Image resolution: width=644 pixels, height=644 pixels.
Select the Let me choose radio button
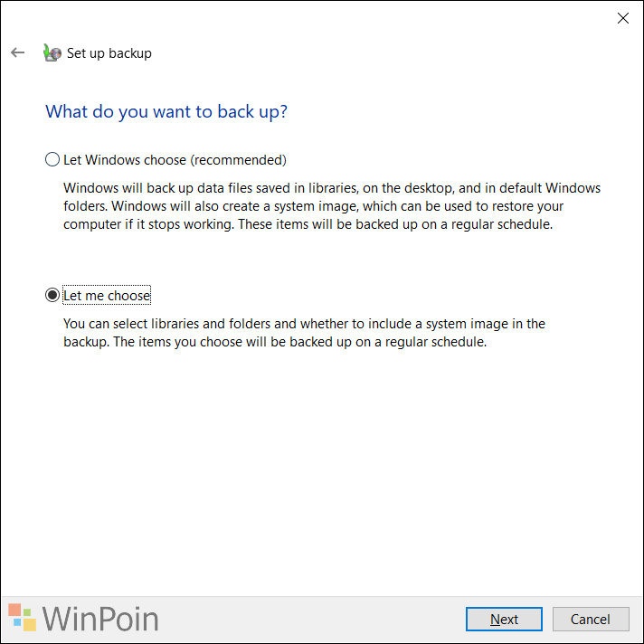[52, 295]
